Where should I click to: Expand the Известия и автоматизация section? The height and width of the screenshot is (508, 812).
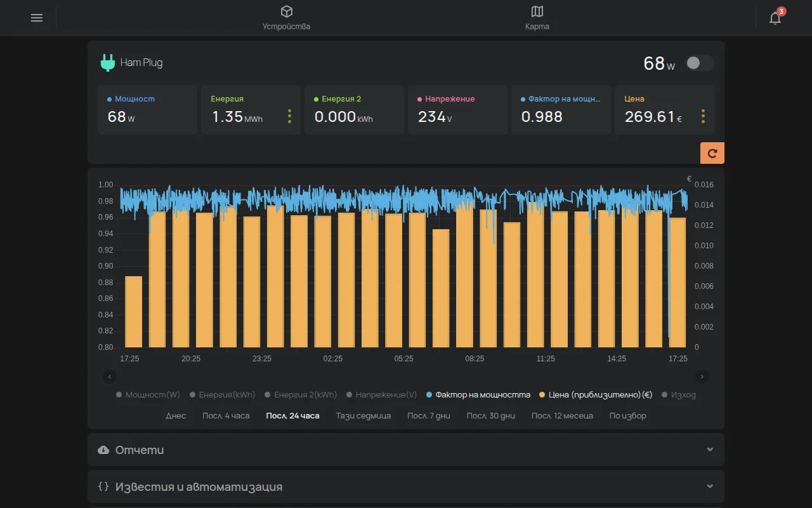tap(406, 486)
